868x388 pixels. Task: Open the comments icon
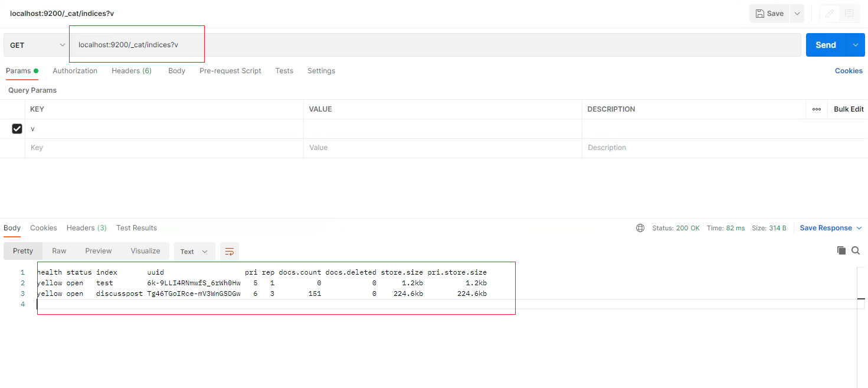tap(849, 14)
